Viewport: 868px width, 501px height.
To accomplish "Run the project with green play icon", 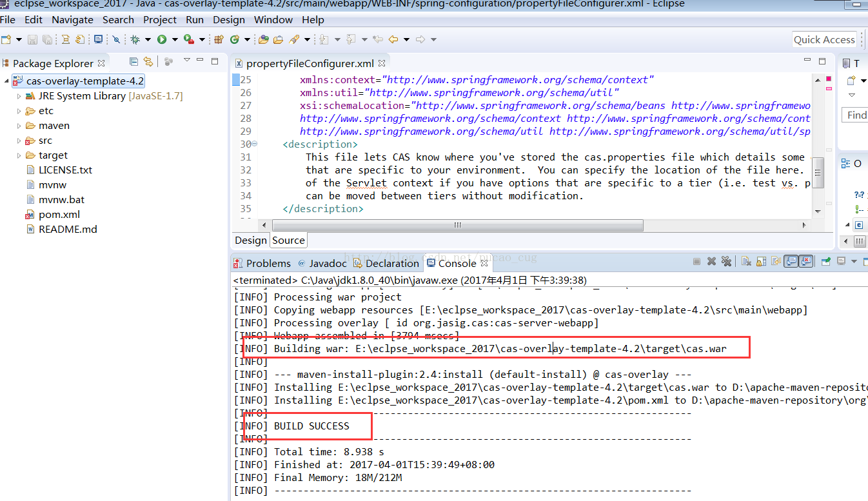I will pos(162,39).
